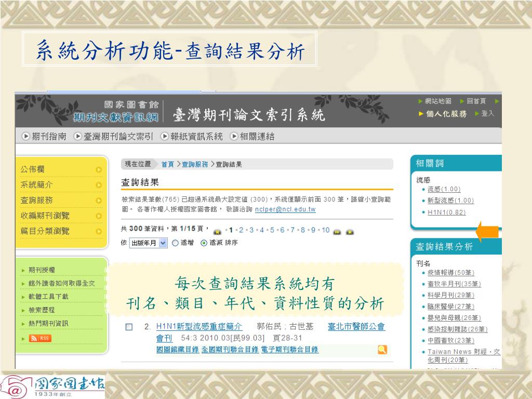Viewport: 532px width, 399px height.
Task: Select the 遞減 descending radio button
Action: [204, 243]
